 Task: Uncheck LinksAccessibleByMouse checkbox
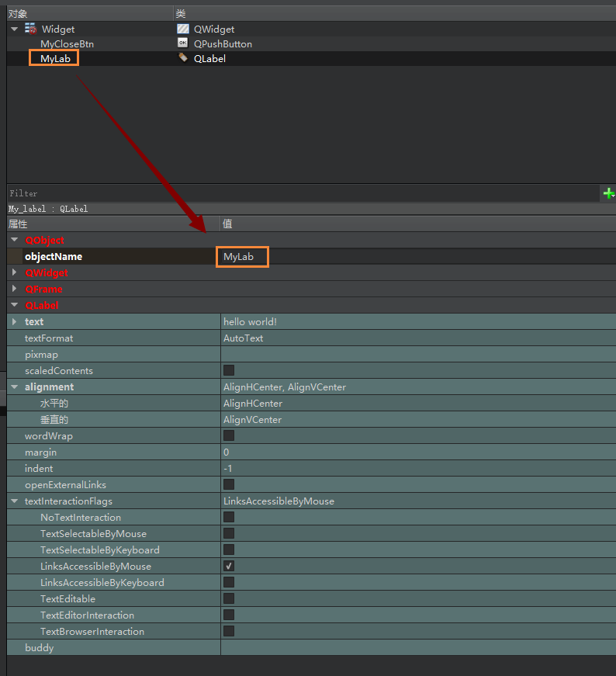pos(229,566)
